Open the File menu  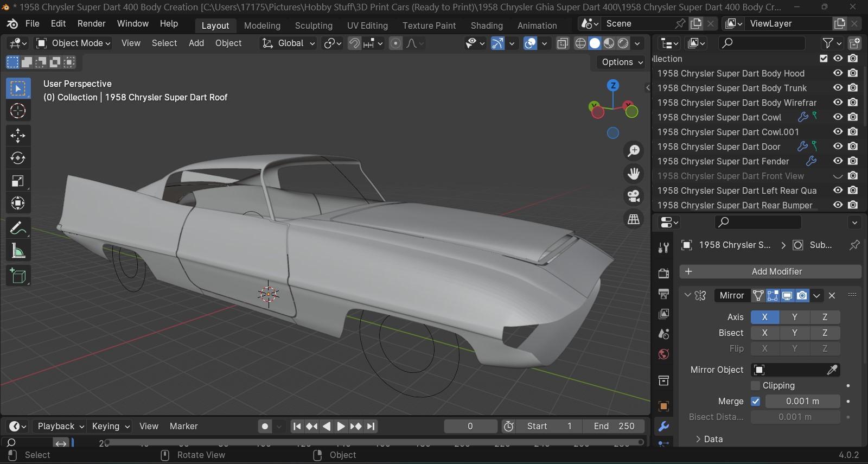pyautogui.click(x=33, y=24)
